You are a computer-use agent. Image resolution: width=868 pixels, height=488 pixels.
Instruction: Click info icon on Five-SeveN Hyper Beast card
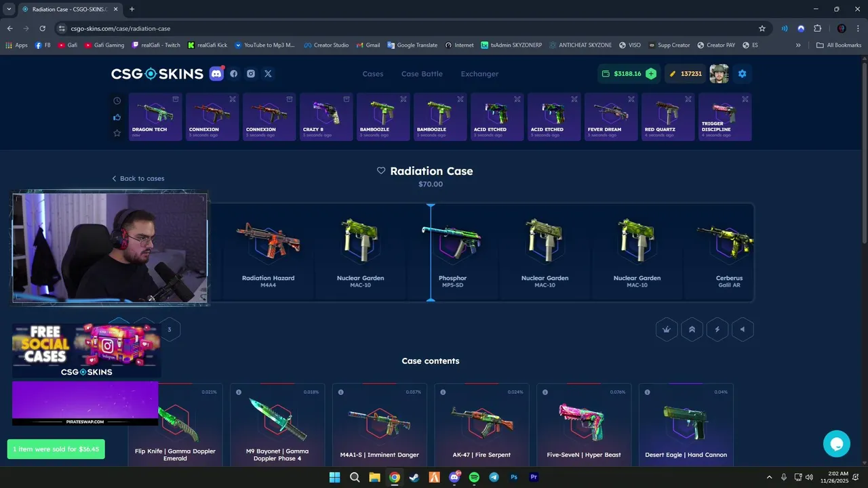545,392
